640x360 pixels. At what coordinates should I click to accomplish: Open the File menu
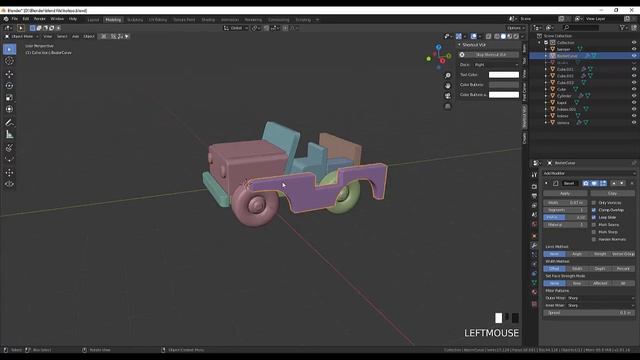pos(15,19)
